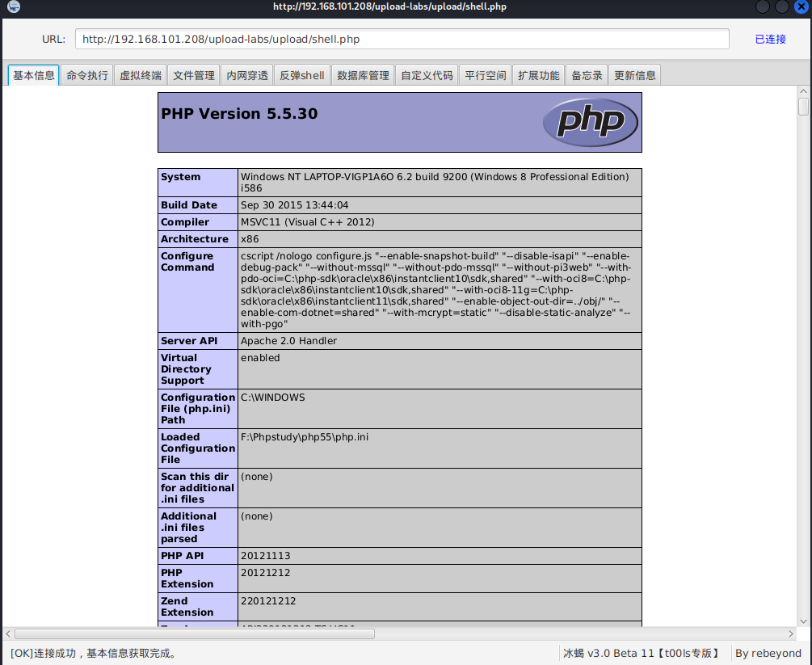Select the 平行空间 tab
812x665 pixels.
[486, 76]
